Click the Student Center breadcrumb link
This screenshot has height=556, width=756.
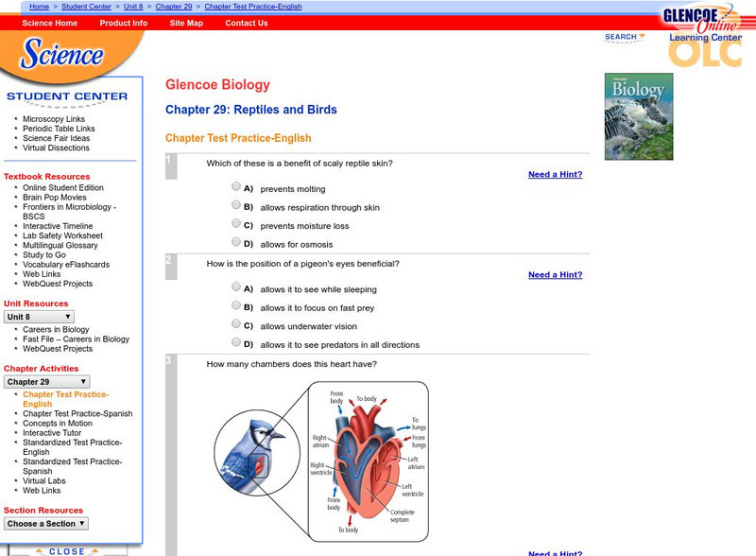point(86,7)
